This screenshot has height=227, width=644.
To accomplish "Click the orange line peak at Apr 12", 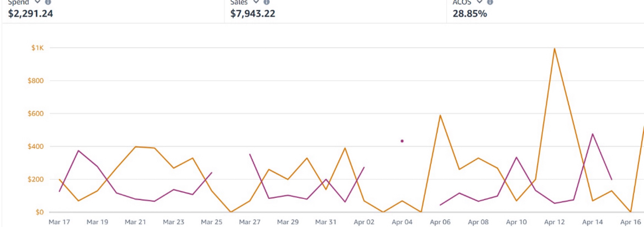I will (554, 49).
